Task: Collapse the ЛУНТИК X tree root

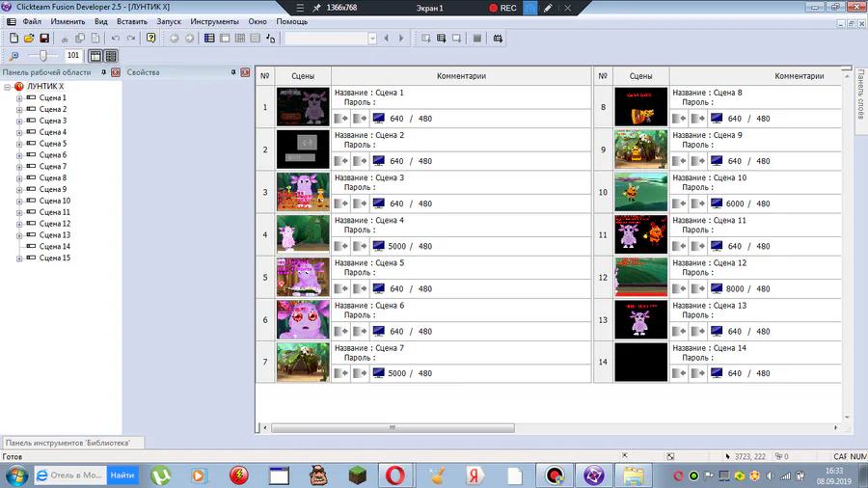Action: [8, 87]
